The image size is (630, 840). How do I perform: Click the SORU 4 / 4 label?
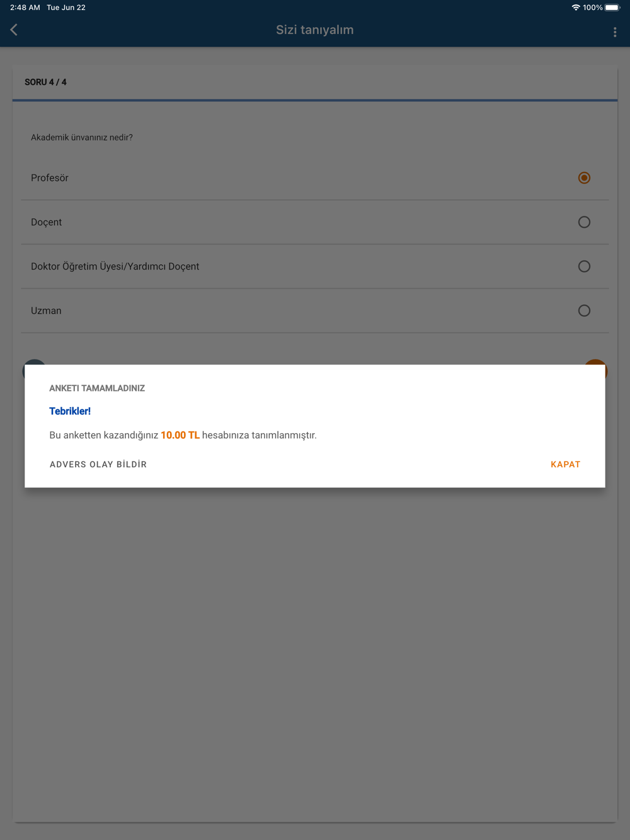pyautogui.click(x=45, y=82)
